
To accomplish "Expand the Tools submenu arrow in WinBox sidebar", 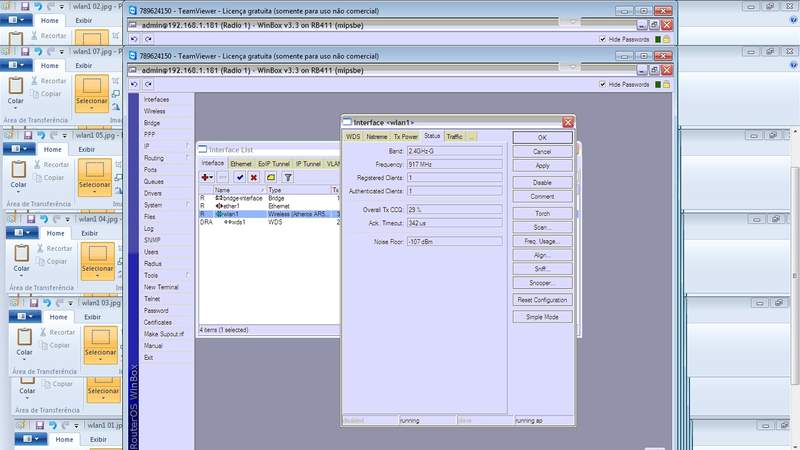I will pyautogui.click(x=187, y=275).
